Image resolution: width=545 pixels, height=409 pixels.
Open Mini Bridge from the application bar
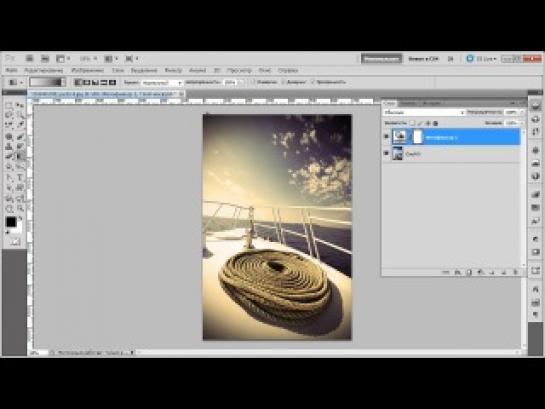pos(45,59)
